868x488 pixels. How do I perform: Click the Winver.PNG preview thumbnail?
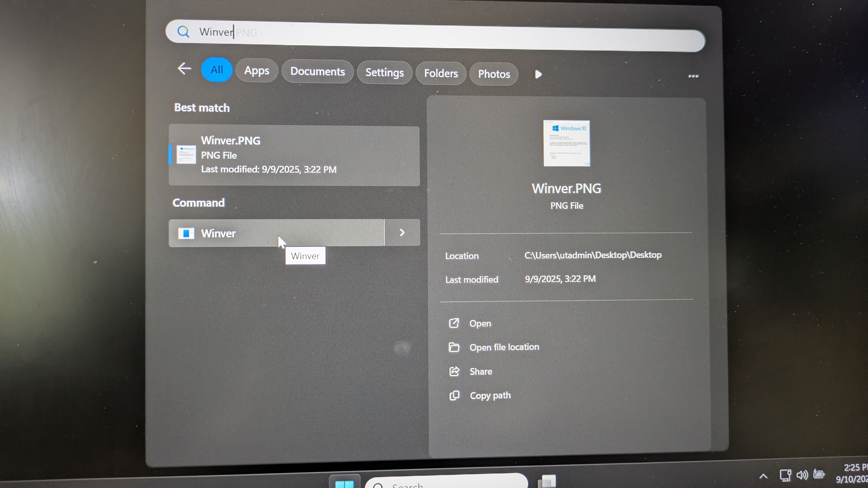[566, 143]
